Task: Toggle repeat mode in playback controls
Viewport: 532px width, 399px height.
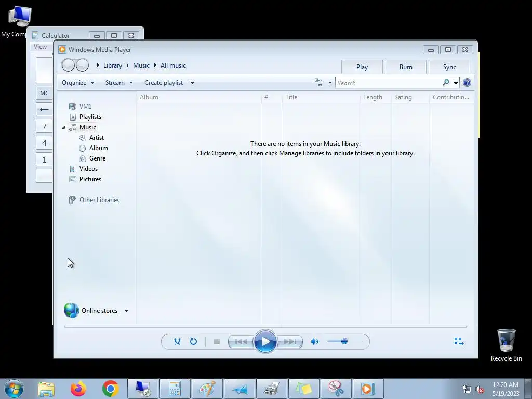Action: 193,342
